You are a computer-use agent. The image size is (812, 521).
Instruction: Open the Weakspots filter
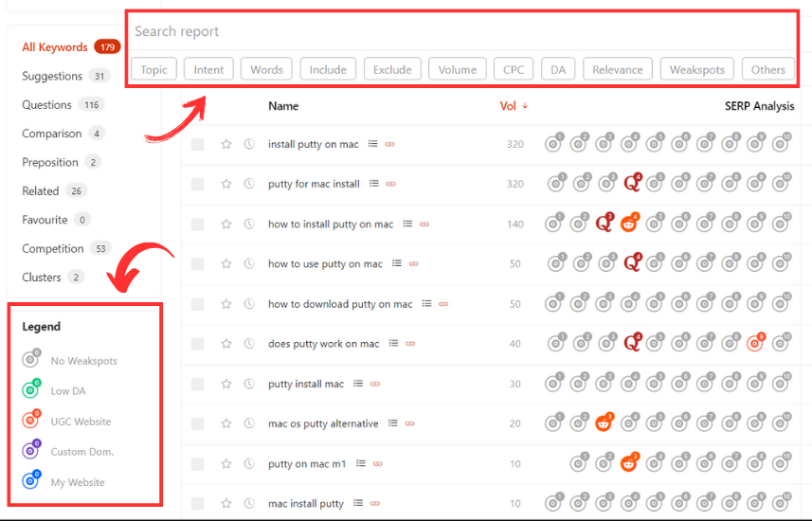697,69
